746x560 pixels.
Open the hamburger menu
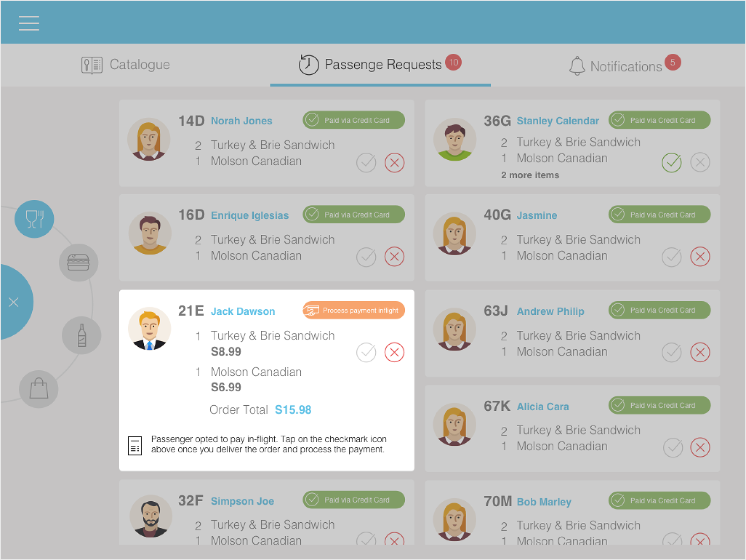point(29,23)
